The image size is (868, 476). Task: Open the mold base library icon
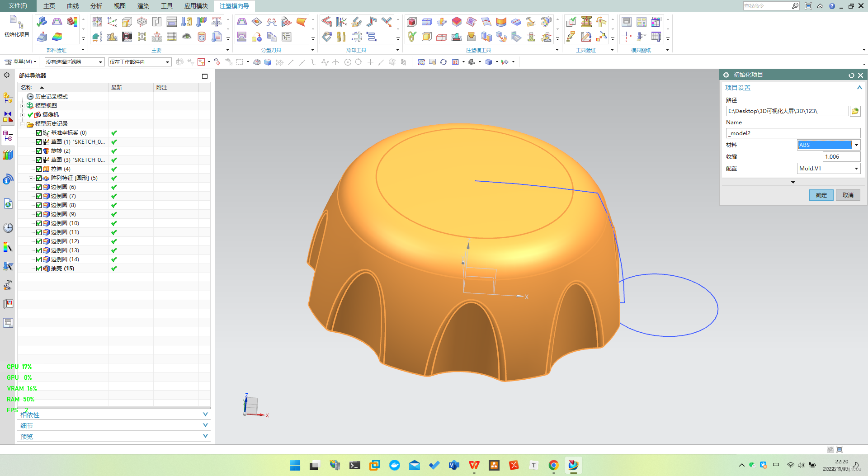click(172, 21)
